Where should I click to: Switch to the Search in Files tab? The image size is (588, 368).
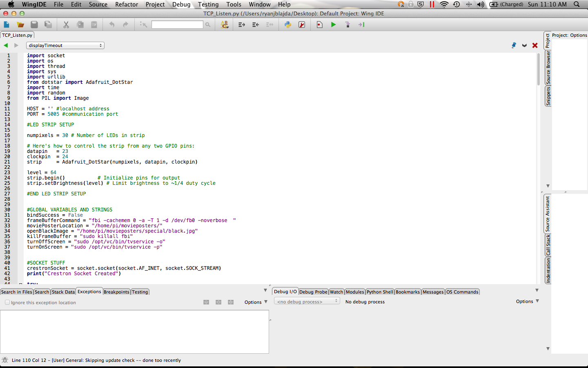point(16,292)
